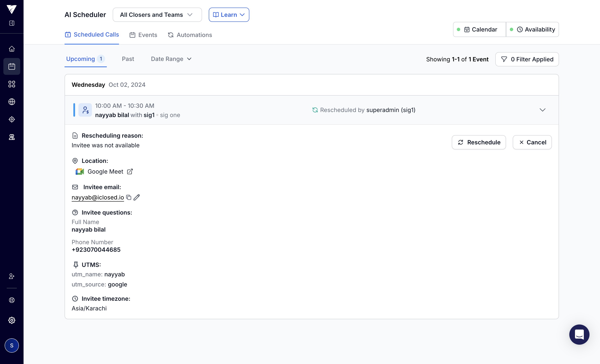The width and height of the screenshot is (600, 364).
Task: Toggle the sidebar collapse panel icon
Action: click(x=12, y=23)
